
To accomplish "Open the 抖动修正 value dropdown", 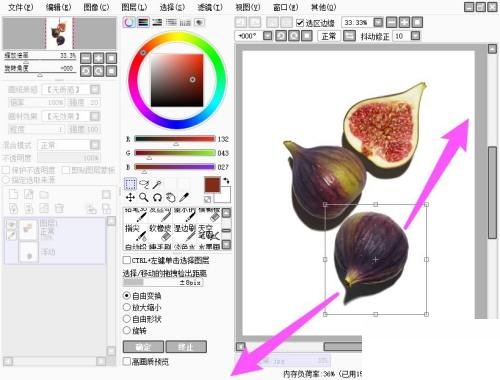I will [x=415, y=36].
